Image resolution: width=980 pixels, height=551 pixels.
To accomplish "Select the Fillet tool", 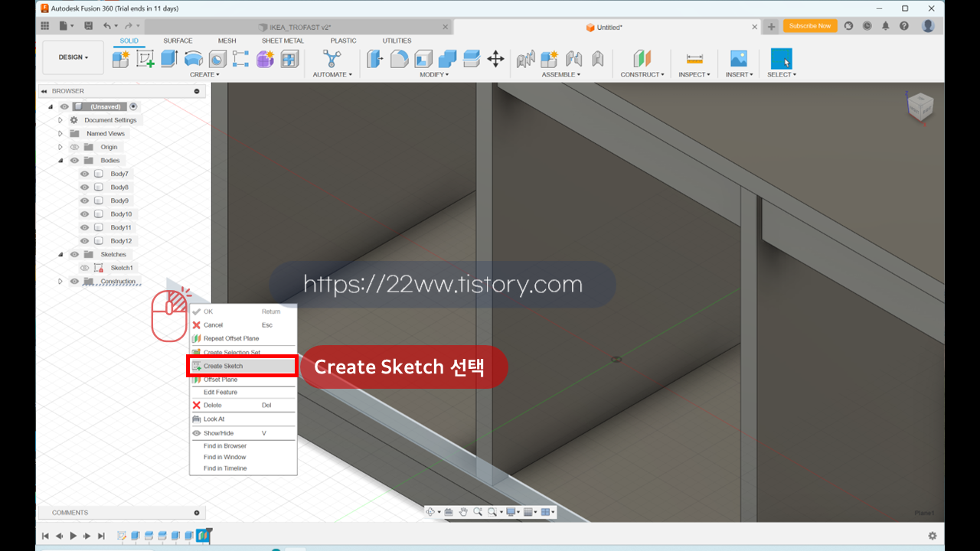I will [x=399, y=59].
